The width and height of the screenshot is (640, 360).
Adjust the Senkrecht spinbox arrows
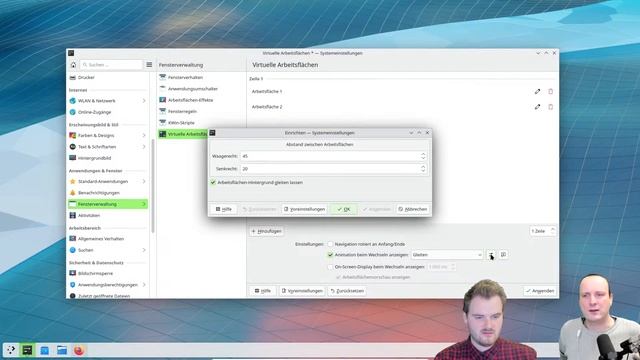pos(423,169)
